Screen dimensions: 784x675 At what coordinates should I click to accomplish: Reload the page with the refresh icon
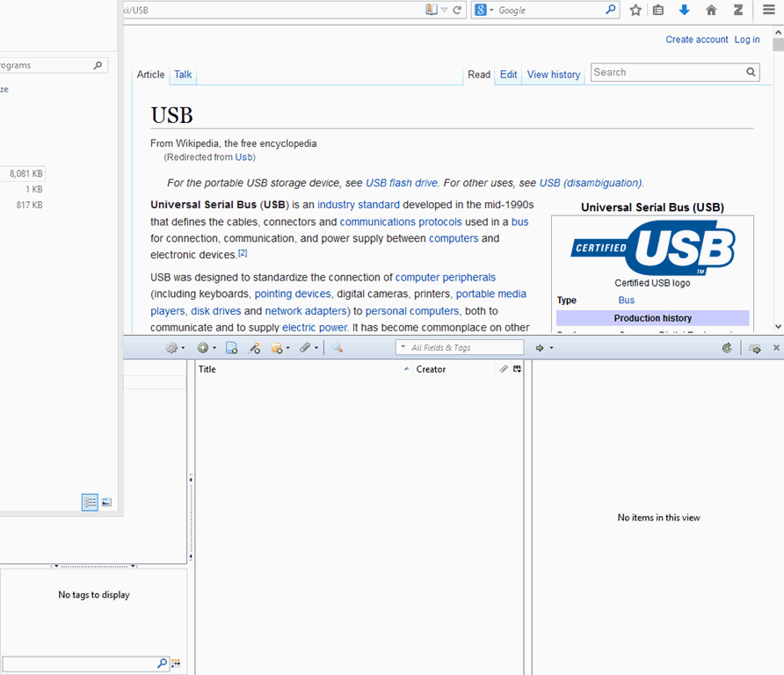click(457, 11)
